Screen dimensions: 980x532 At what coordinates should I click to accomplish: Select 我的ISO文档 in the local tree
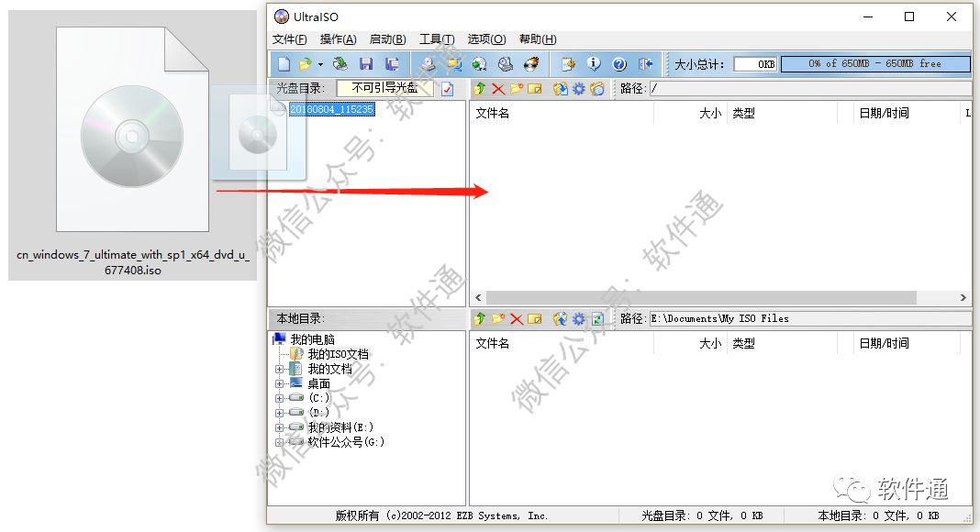click(338, 354)
